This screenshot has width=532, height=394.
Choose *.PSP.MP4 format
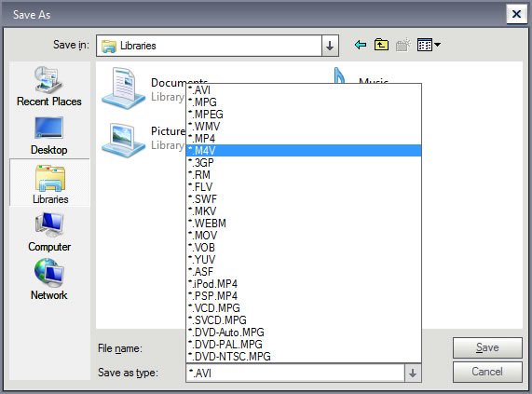tap(304, 296)
